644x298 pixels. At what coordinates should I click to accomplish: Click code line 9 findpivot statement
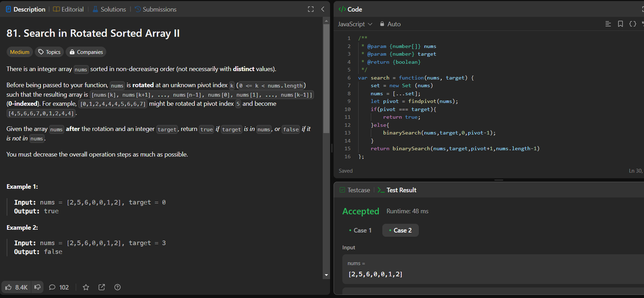point(414,101)
